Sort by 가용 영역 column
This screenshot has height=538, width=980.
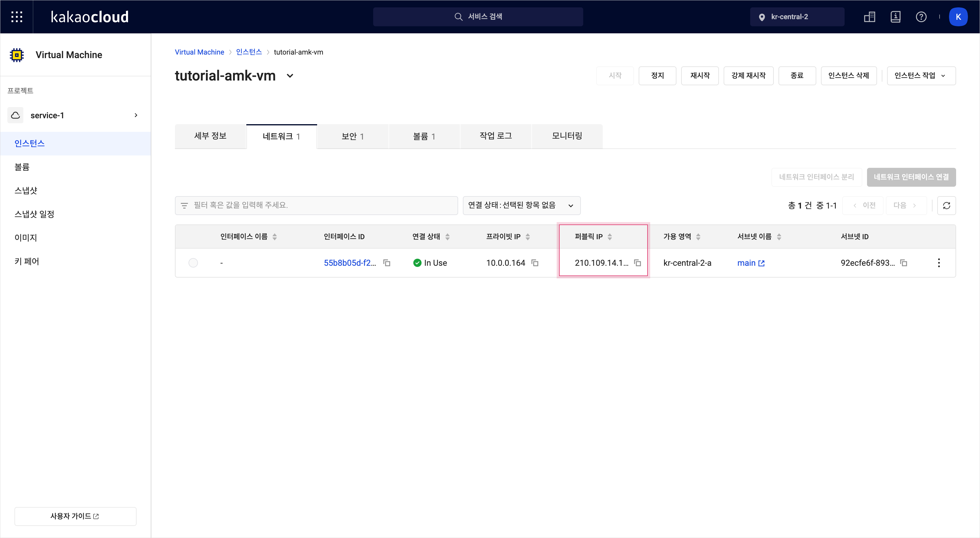pos(698,237)
